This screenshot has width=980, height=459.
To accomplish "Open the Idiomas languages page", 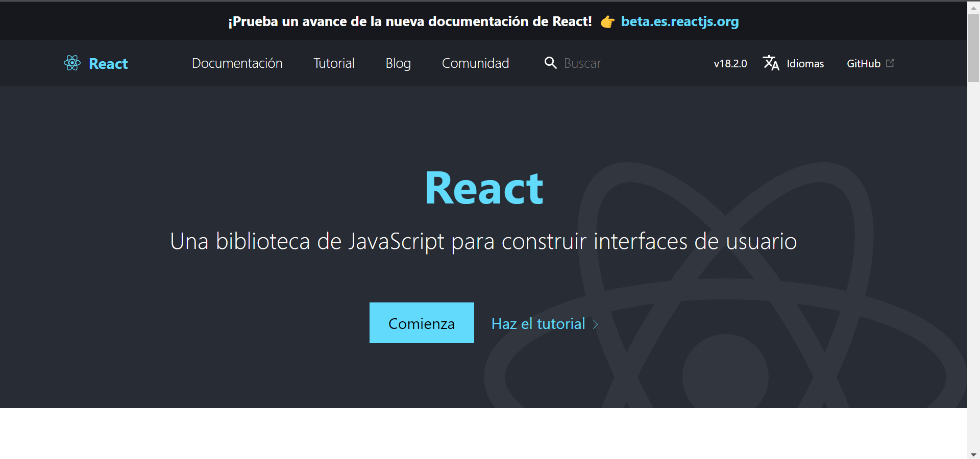I will pyautogui.click(x=805, y=63).
